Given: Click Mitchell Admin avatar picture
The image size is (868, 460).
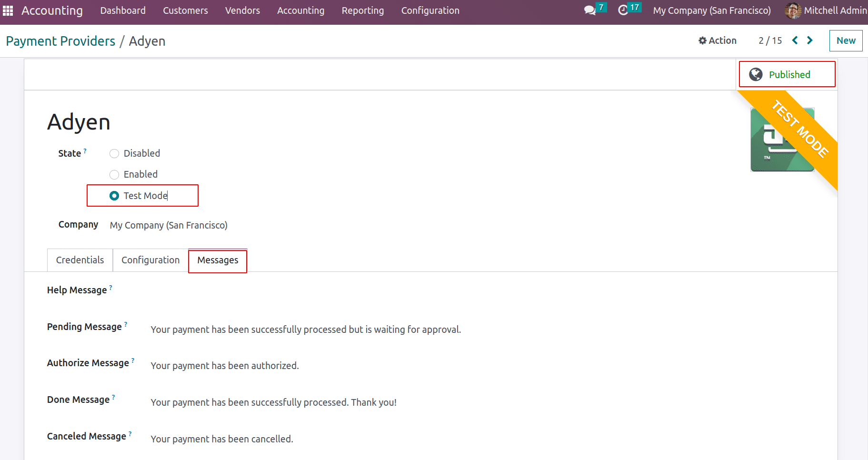Looking at the screenshot, I should [x=793, y=10].
